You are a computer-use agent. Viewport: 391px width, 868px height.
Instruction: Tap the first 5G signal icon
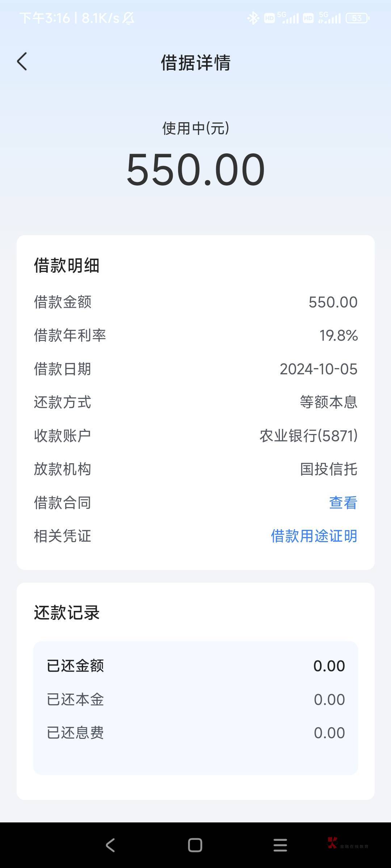point(288,18)
